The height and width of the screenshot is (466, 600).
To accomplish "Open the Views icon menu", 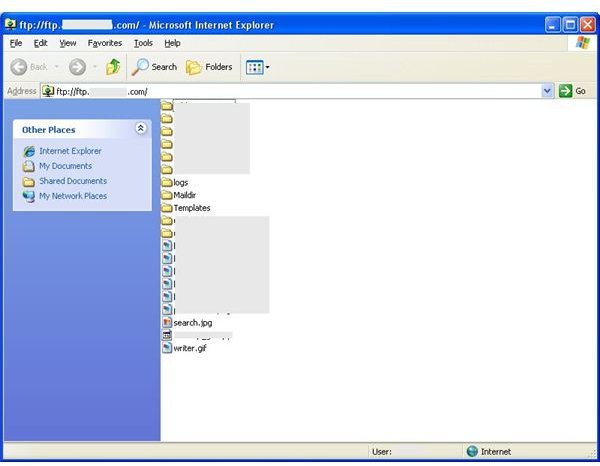I will [258, 67].
